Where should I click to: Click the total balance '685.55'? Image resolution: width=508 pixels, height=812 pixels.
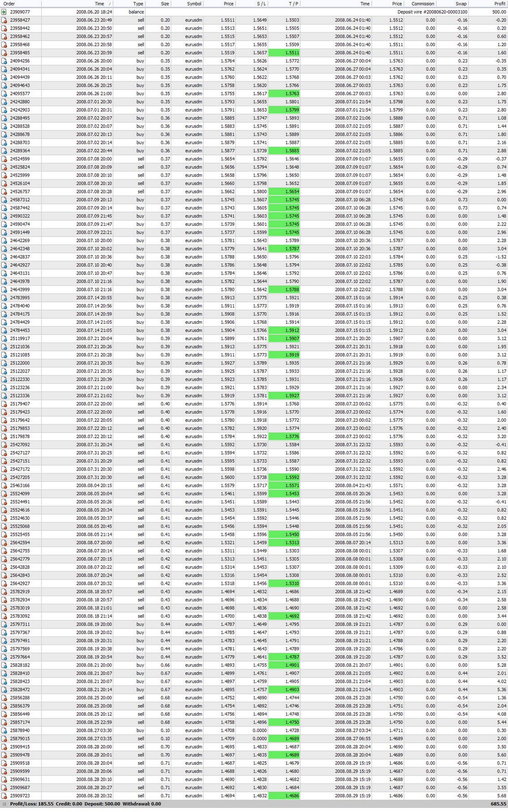point(498,804)
